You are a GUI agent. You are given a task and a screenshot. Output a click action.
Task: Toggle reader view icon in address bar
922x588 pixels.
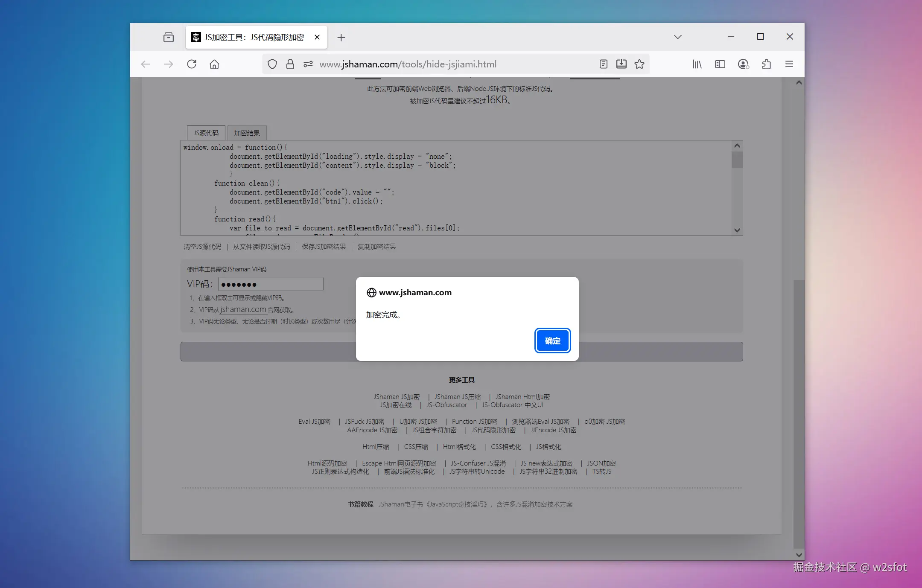pos(603,64)
